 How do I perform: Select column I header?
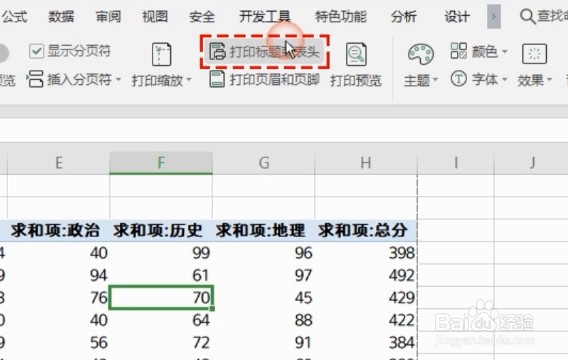456,163
